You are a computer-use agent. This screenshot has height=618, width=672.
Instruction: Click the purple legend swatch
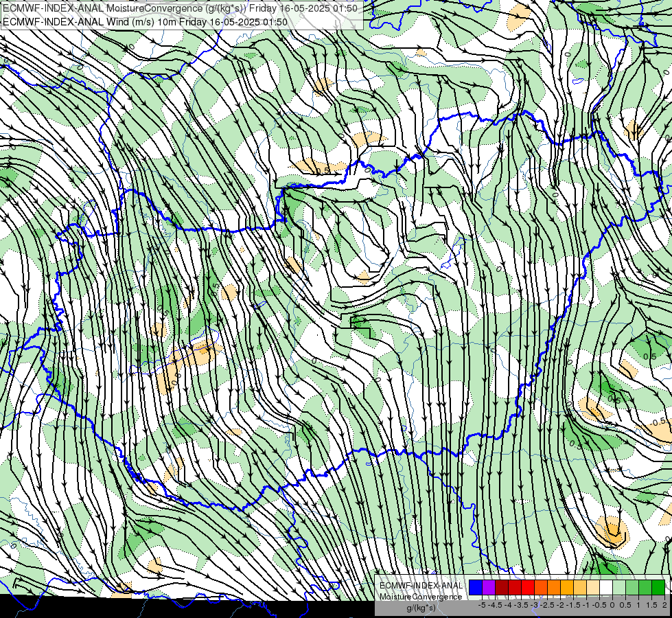489,587
